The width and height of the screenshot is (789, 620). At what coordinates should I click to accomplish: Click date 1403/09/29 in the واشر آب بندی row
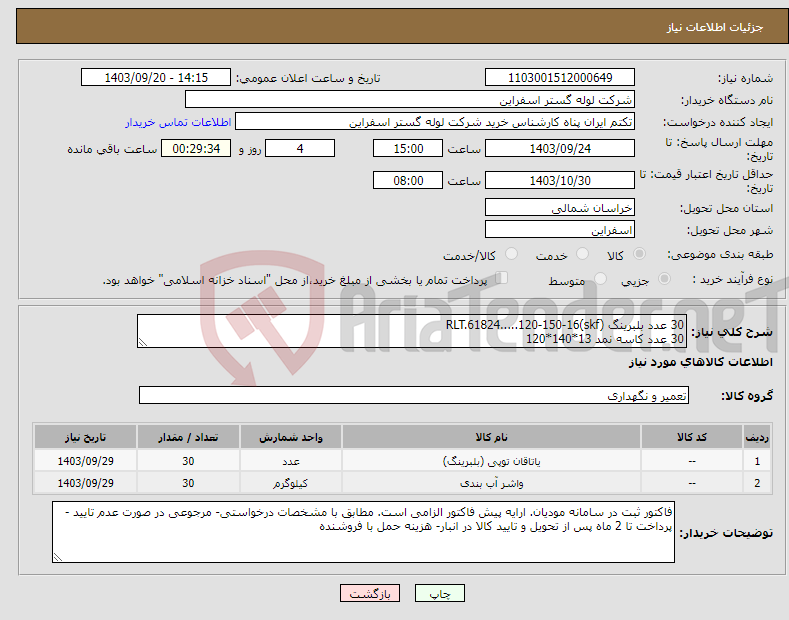pyautogui.click(x=85, y=483)
